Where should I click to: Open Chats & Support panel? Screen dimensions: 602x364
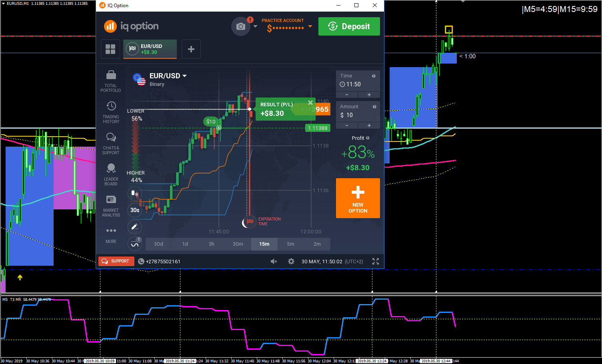[111, 144]
